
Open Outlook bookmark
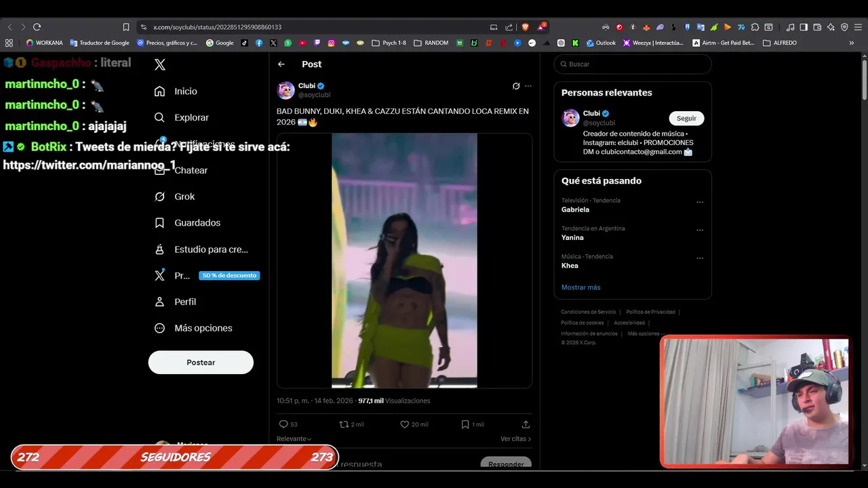pyautogui.click(x=600, y=43)
